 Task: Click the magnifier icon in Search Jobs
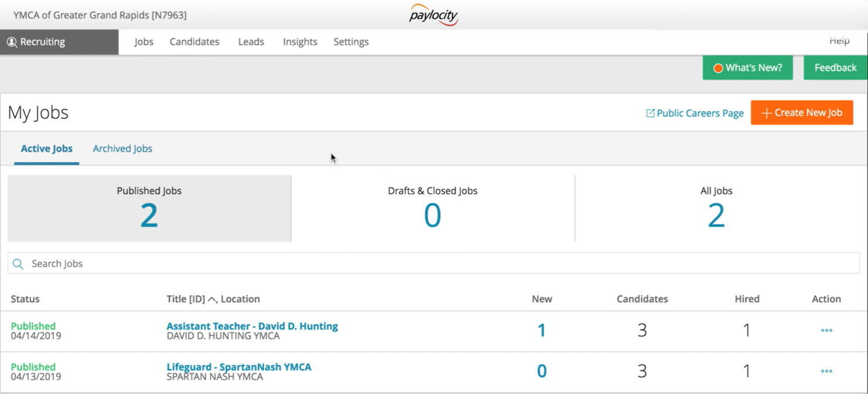pyautogui.click(x=18, y=264)
